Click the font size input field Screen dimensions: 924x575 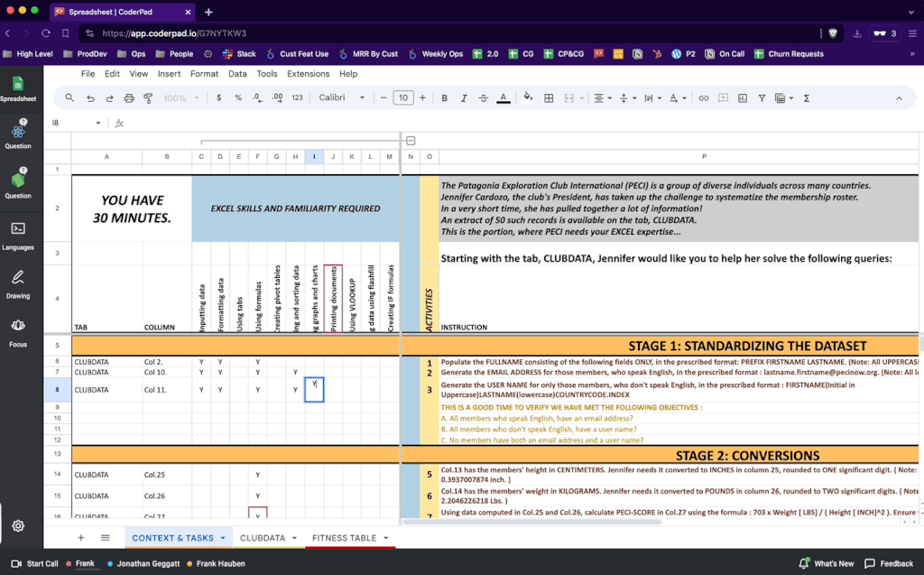click(x=403, y=97)
